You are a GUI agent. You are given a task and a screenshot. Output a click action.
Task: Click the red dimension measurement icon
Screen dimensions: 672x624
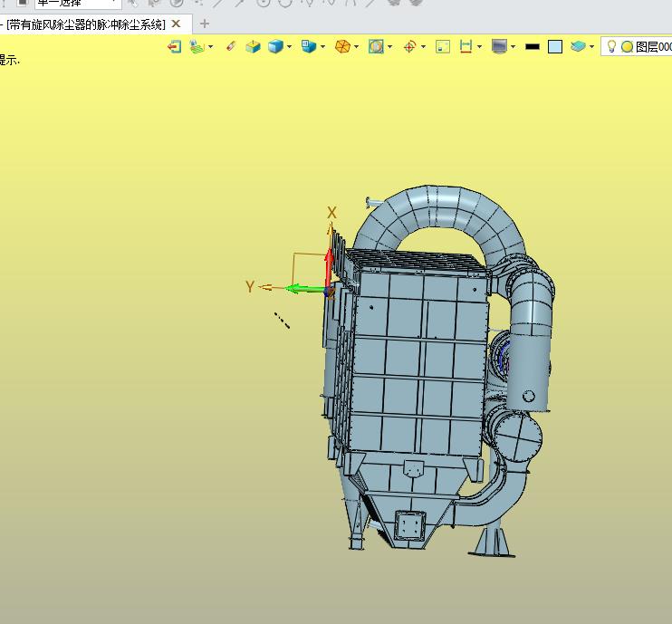click(x=466, y=46)
